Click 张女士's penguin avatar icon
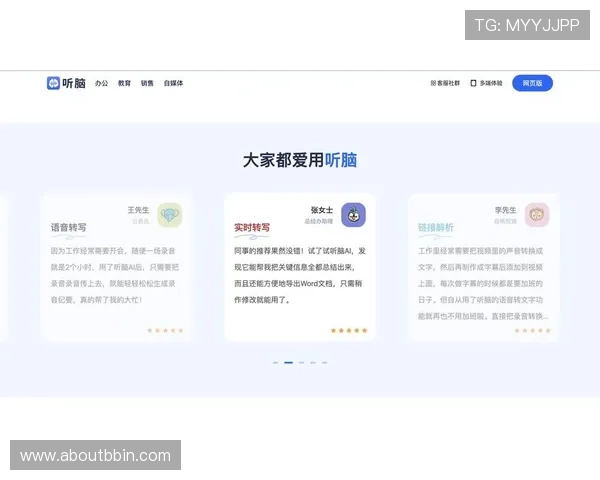Viewport: 600px width, 480px height. point(353,215)
